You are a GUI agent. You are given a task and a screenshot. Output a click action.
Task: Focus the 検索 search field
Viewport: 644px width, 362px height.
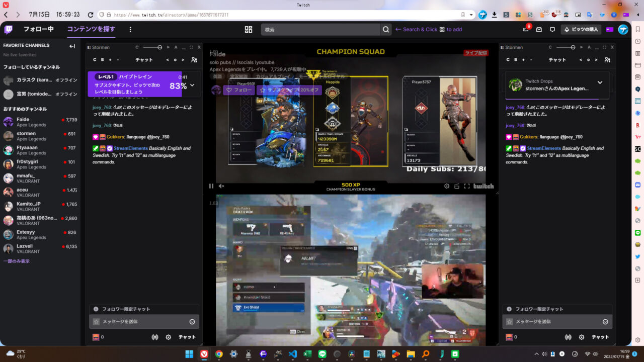320,29
